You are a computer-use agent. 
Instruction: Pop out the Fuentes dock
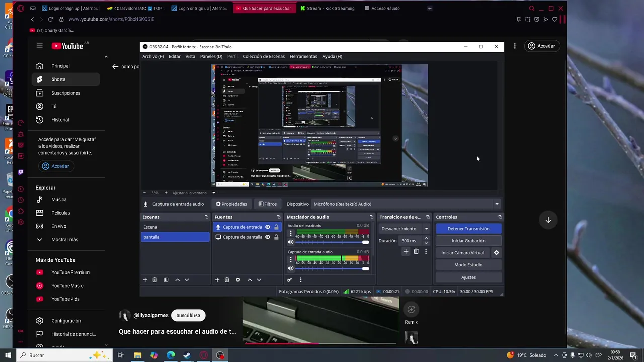click(278, 217)
